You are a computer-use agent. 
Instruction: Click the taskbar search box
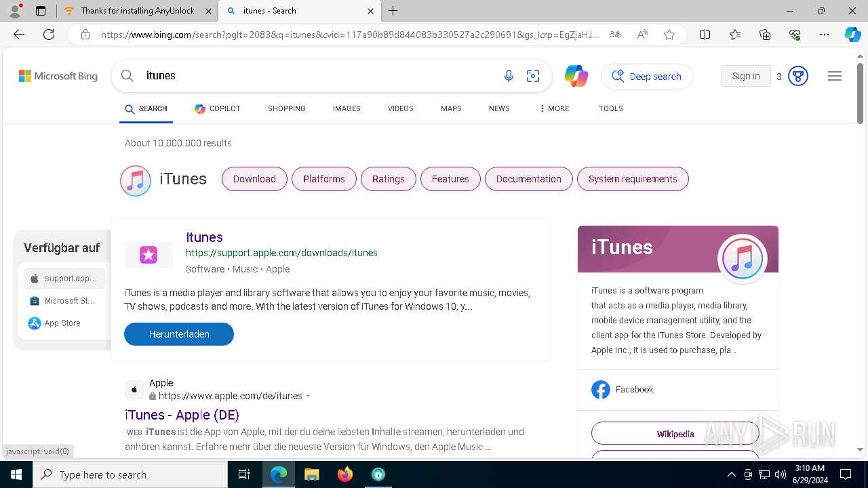pyautogui.click(x=130, y=474)
